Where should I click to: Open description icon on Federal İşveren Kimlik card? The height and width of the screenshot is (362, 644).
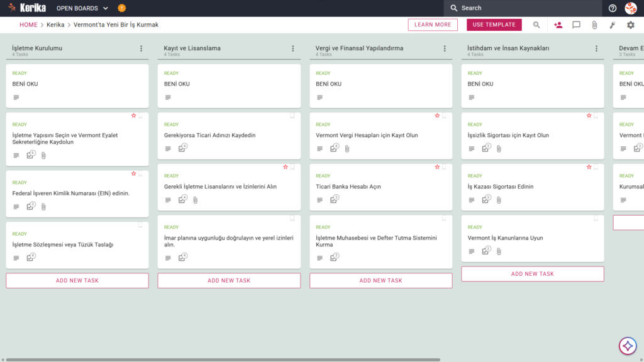(x=16, y=207)
